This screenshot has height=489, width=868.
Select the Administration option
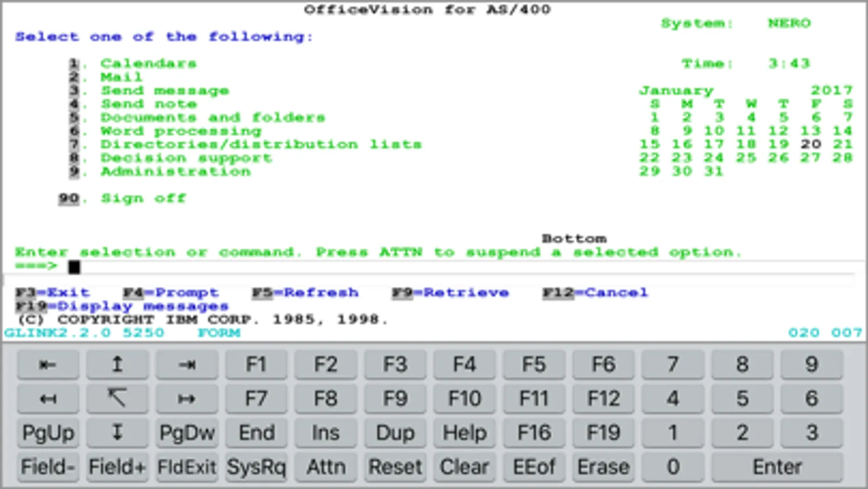(x=160, y=172)
